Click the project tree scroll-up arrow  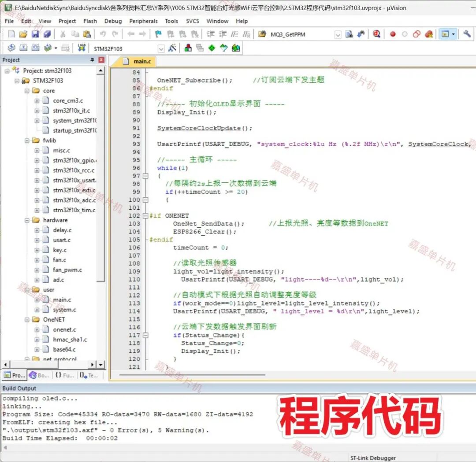pyautogui.click(x=100, y=70)
